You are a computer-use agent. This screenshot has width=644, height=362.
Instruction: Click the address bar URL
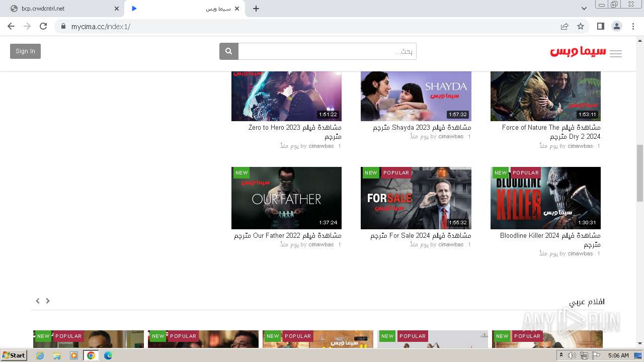point(101,26)
